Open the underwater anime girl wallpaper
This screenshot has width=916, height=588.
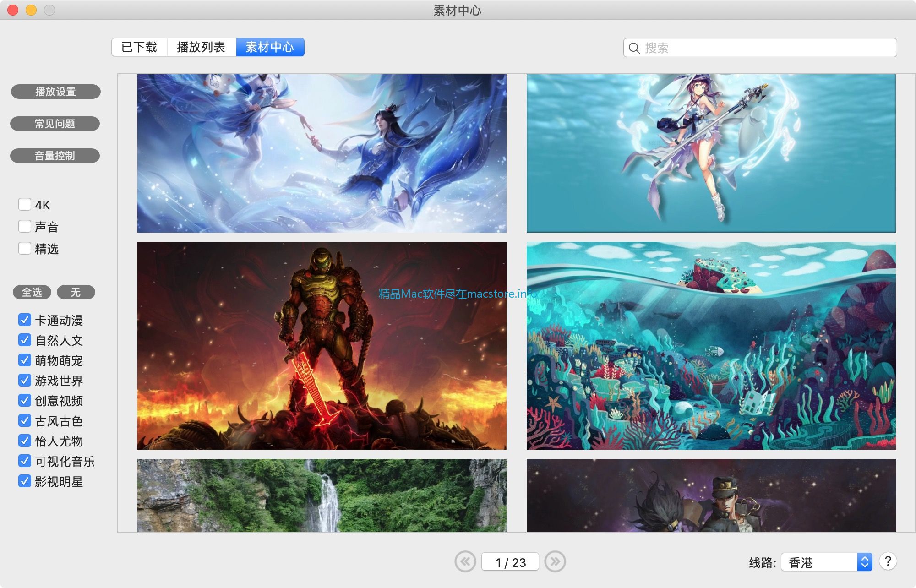pos(711,153)
